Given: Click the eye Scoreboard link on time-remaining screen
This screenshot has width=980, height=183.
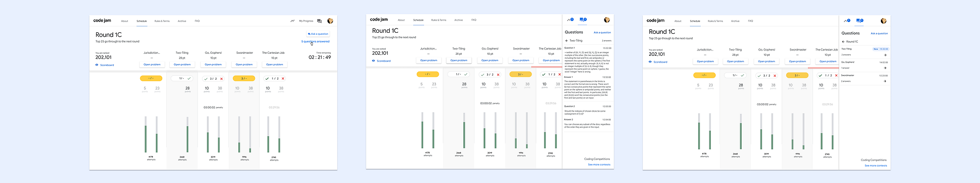Looking at the screenshot, I should coord(105,65).
